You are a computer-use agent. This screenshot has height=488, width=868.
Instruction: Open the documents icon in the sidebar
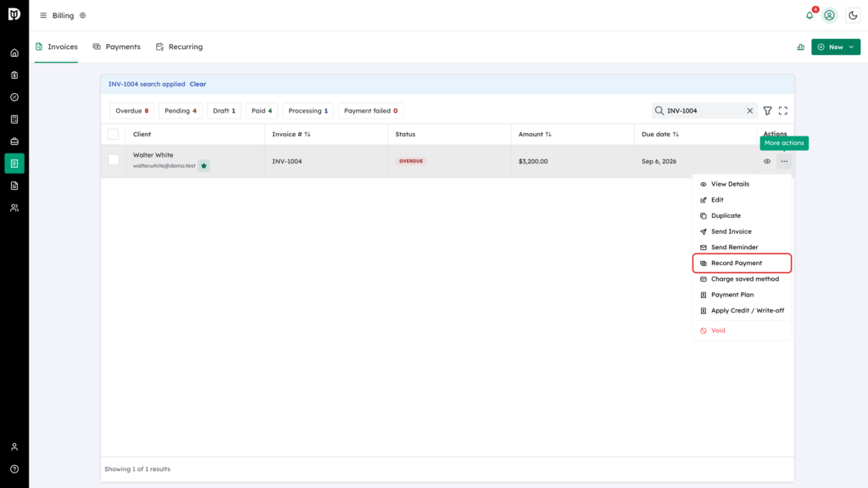(x=14, y=186)
